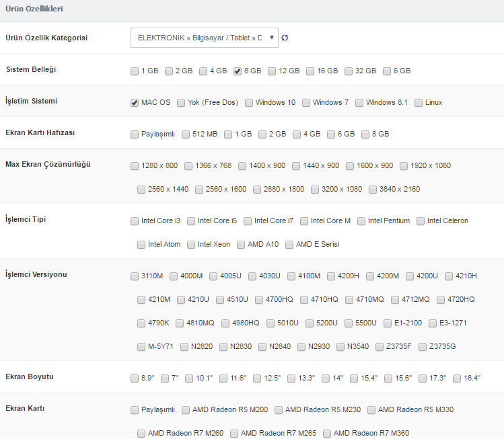Check 6 GB under Sistem Belleği
The height and width of the screenshot is (439, 504).
387,71
